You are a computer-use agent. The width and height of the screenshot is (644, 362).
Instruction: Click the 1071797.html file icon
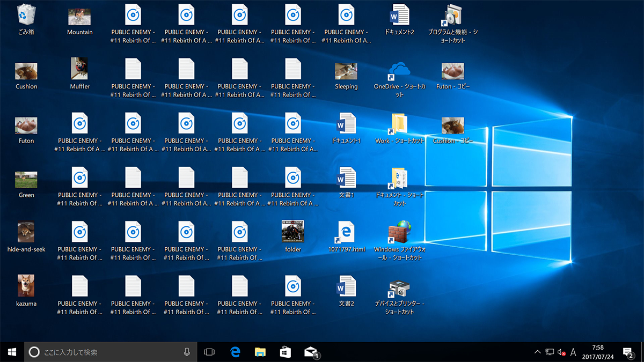point(346,233)
